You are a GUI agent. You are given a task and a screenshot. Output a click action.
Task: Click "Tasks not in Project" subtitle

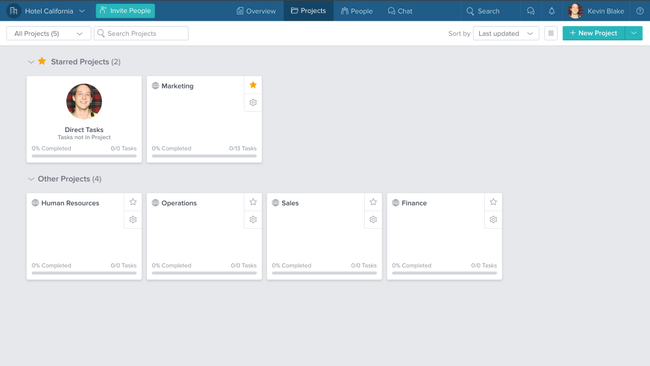[x=84, y=137]
